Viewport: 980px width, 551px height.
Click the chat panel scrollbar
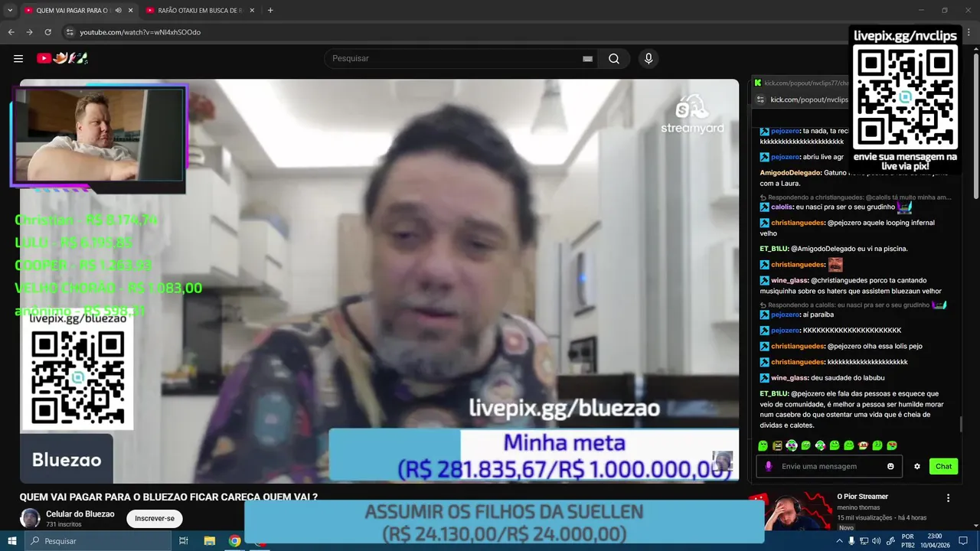(x=962, y=423)
